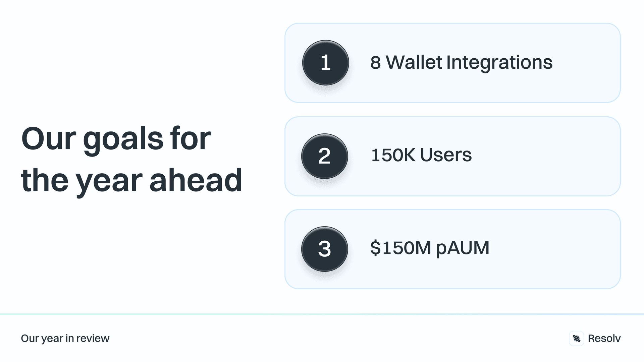Click the 'Our year in review' footer text
This screenshot has height=362, width=644.
tap(65, 339)
